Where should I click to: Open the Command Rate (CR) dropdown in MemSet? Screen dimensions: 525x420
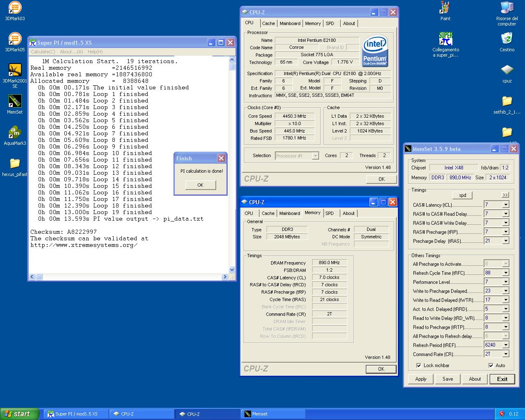coord(506,354)
